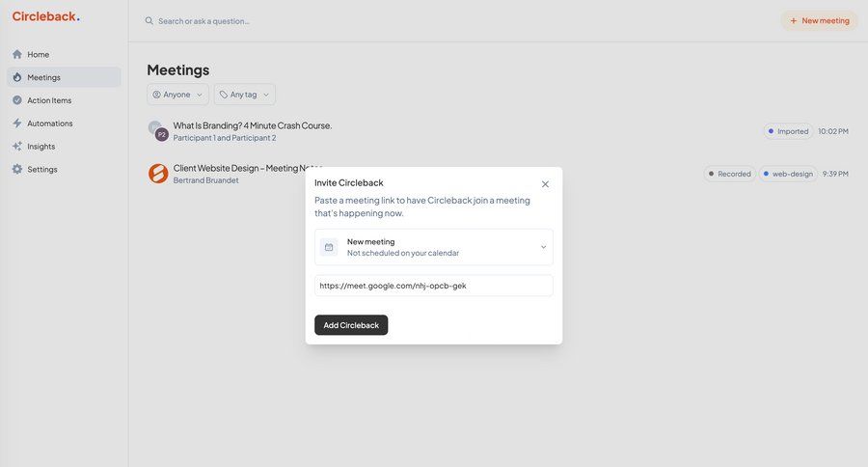Click 'Not scheduled on your calendar' text

[403, 253]
